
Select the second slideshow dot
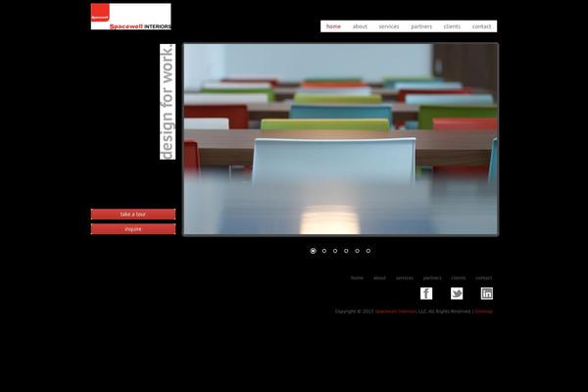click(324, 251)
